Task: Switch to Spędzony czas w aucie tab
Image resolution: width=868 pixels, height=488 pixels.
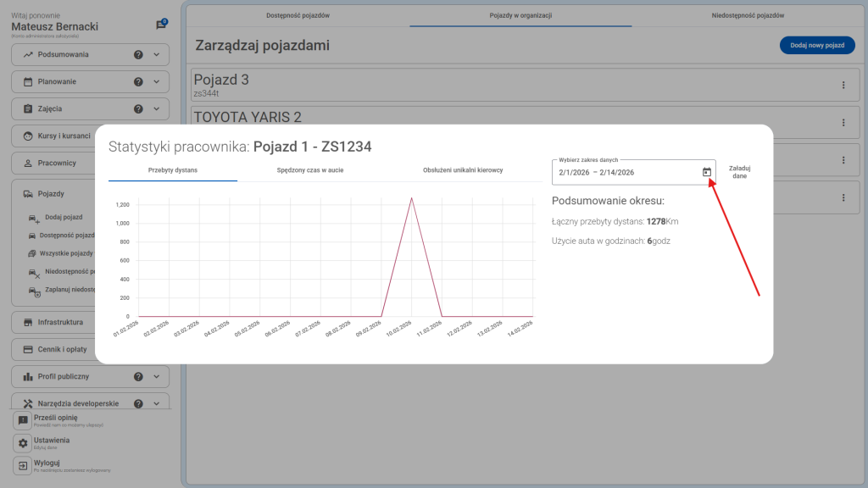Action: pyautogui.click(x=310, y=170)
